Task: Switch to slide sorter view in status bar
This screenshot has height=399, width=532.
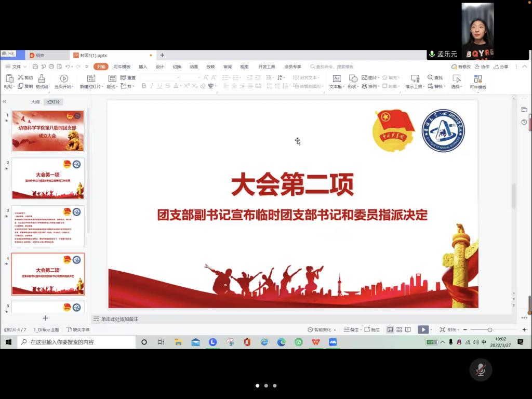Action: (x=399, y=329)
